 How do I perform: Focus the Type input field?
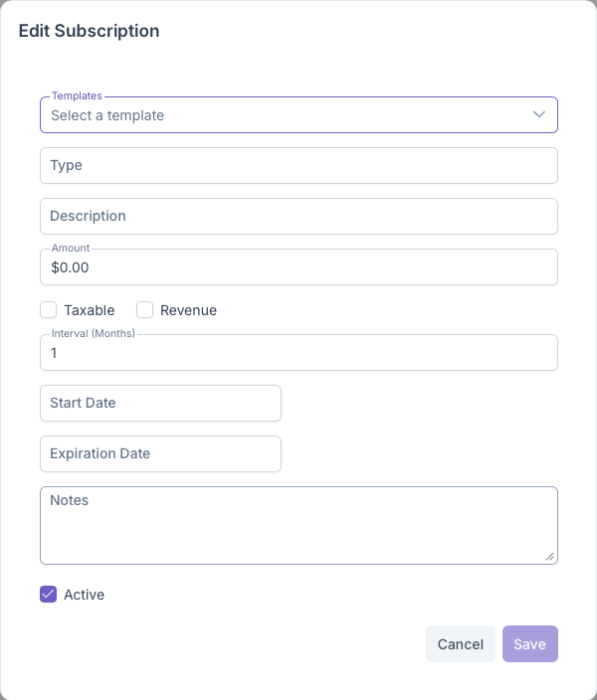click(298, 165)
